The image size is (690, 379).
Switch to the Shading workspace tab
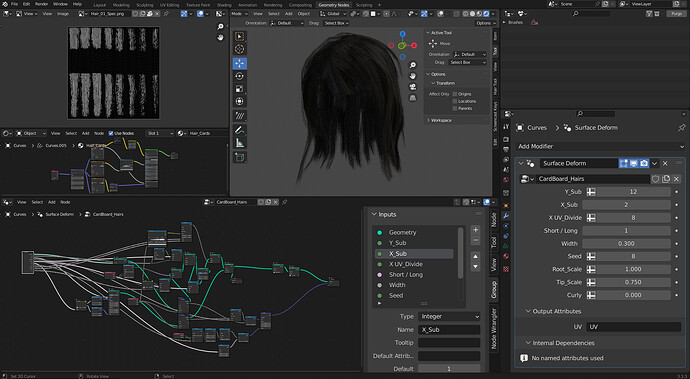224,5
